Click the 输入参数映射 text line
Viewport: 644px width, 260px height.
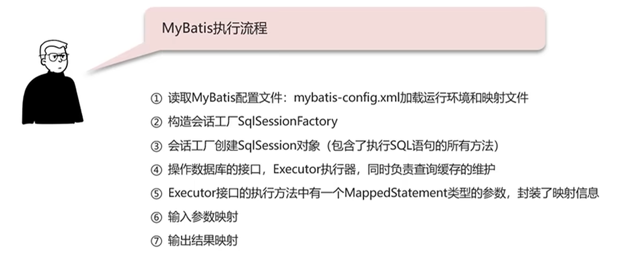203,217
